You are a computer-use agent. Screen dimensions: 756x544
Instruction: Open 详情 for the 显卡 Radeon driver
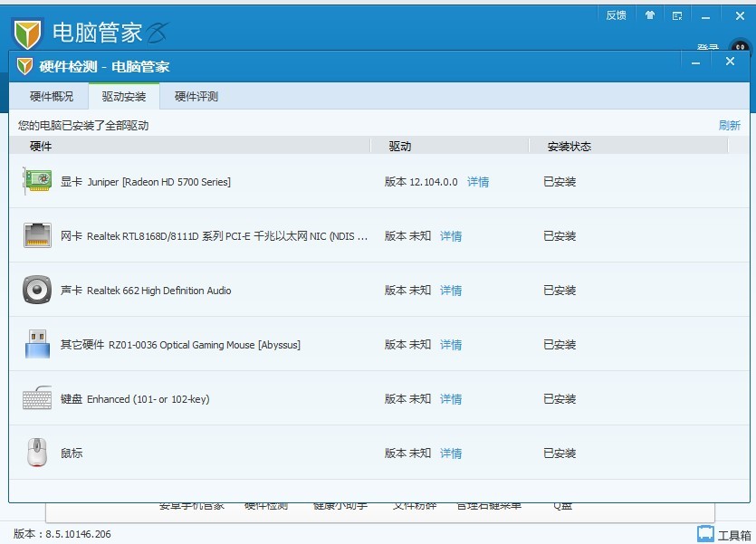[478, 182]
